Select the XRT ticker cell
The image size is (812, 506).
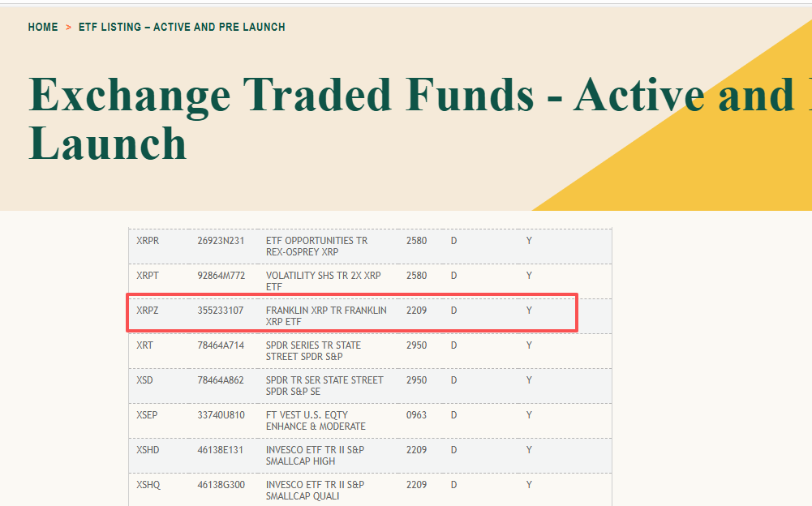tap(145, 345)
